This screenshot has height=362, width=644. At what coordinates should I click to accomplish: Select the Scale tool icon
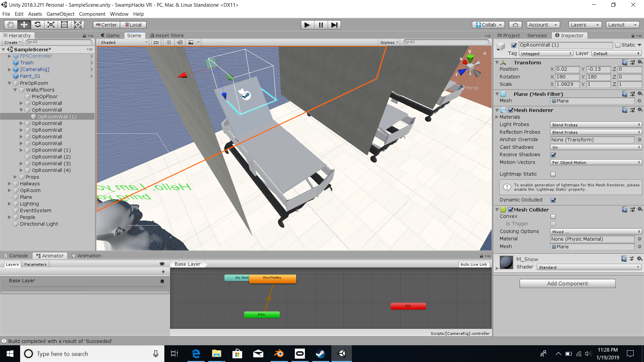pyautogui.click(x=51, y=25)
